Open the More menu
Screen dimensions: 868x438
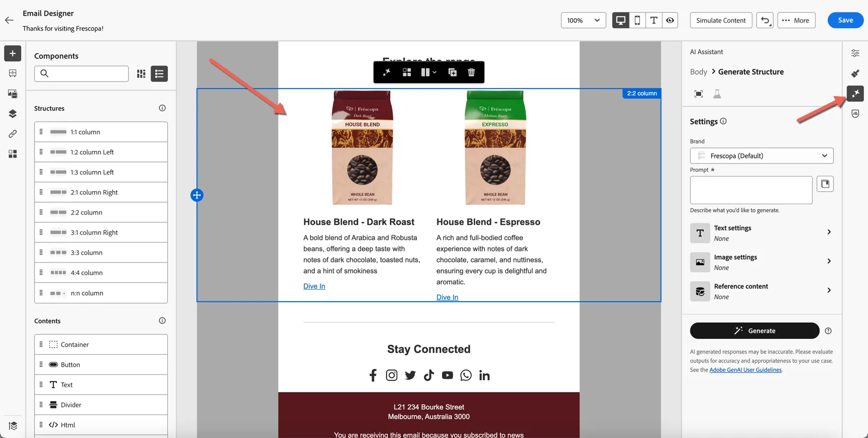[x=796, y=20]
